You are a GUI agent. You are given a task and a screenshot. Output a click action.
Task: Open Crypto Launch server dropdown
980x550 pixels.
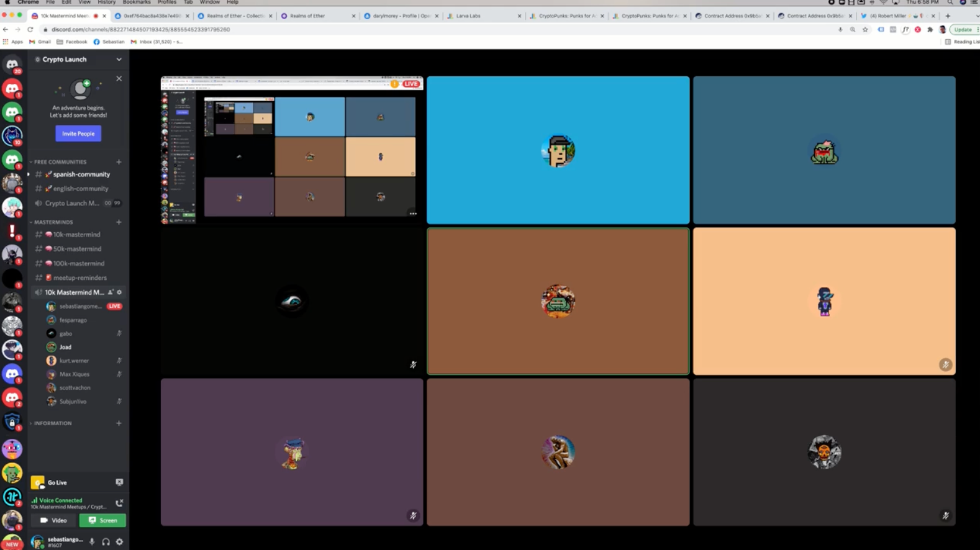click(119, 60)
